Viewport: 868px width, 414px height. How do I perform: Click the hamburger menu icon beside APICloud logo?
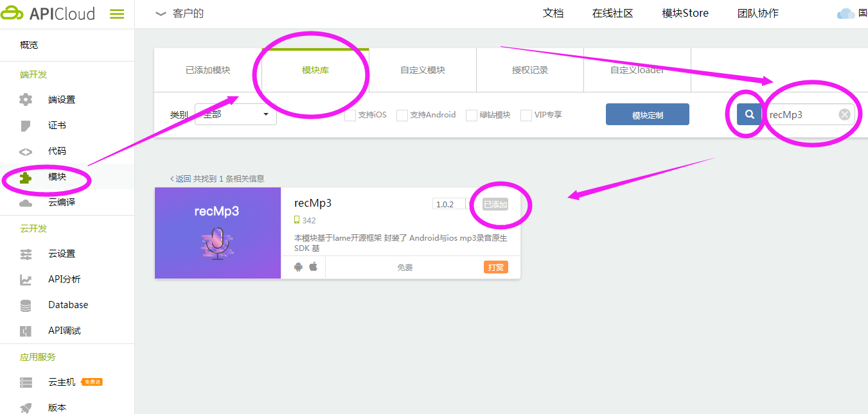pos(117,13)
